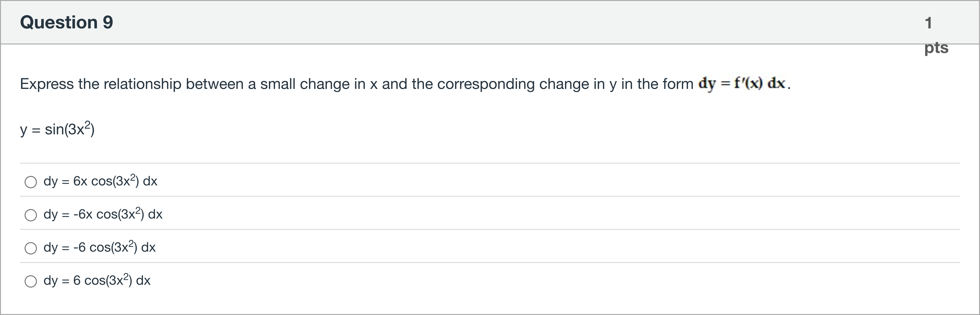Click the bold formula dy = f′(x) dx
The image size is (980, 315).
pos(742,84)
